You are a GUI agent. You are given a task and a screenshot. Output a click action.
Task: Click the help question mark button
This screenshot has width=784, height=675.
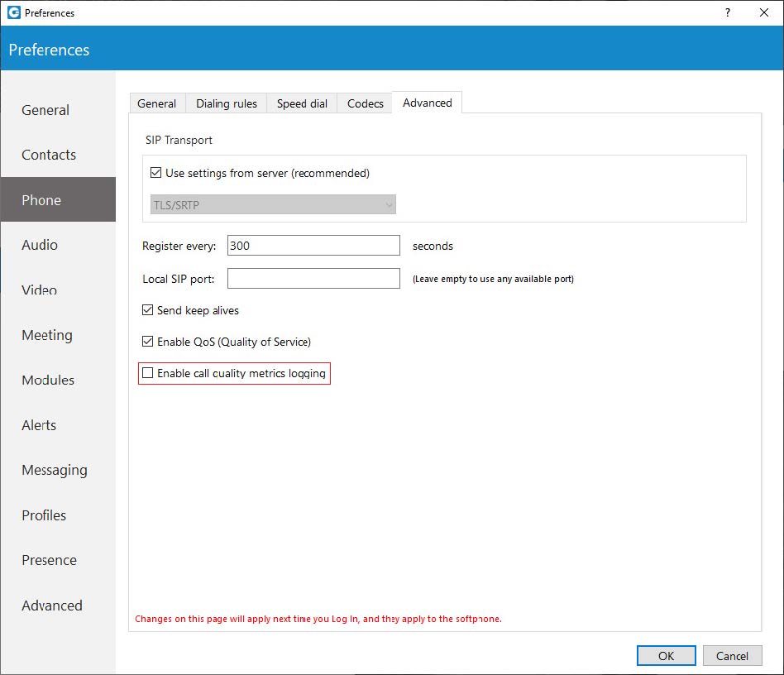(728, 12)
